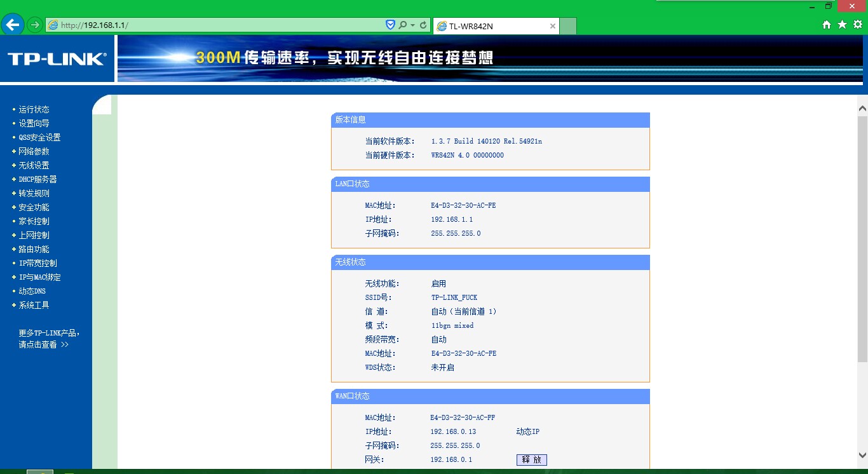Expand the IP与MAC绑定 menu
The image size is (868, 474).
click(39, 277)
